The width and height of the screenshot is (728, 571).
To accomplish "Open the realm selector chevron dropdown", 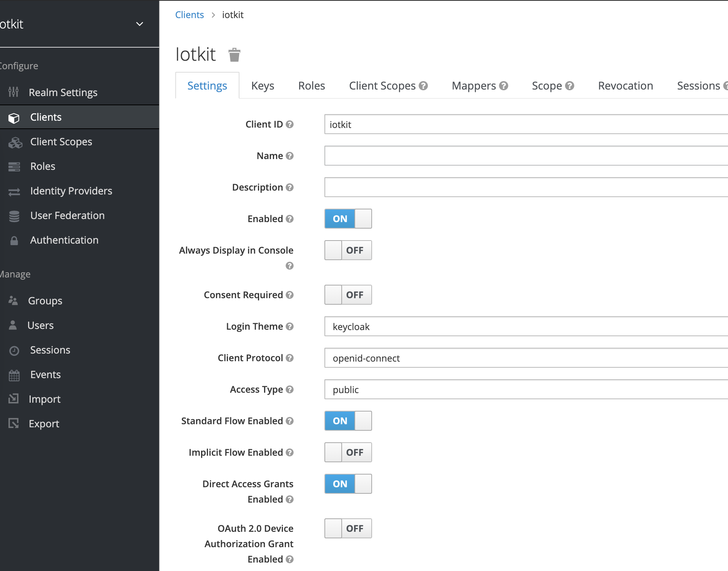I will pos(140,24).
